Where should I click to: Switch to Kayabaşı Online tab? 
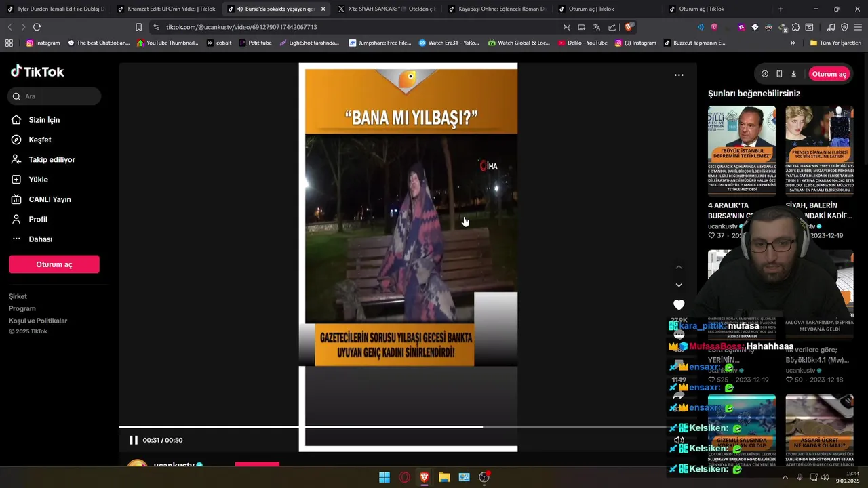click(x=497, y=9)
